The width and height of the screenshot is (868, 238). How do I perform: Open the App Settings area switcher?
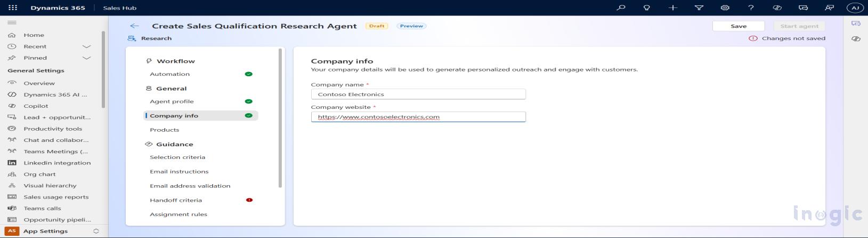[x=53, y=231]
